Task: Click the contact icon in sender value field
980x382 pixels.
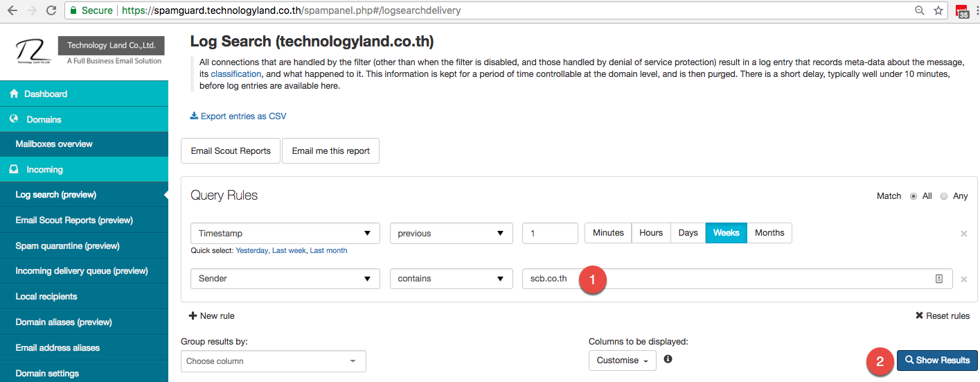Action: [x=939, y=279]
